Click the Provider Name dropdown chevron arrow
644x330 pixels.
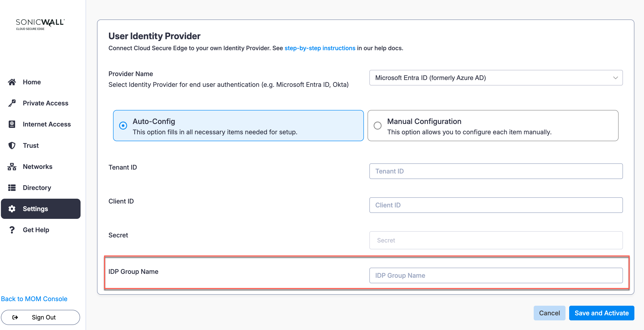(x=615, y=78)
